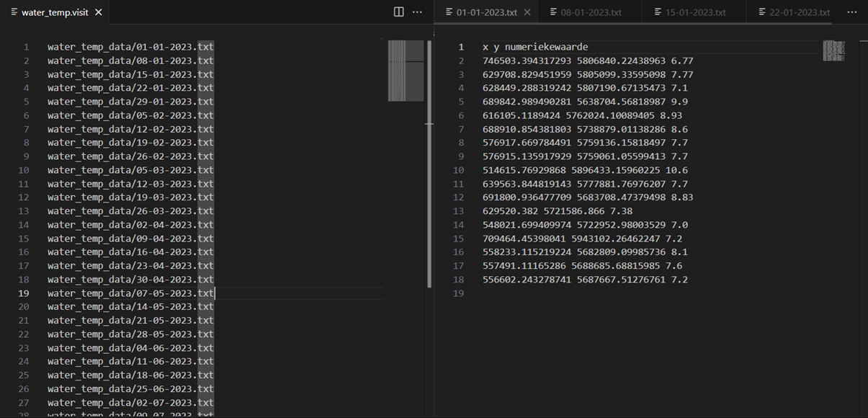This screenshot has width=868, height=418.
Task: Click line water_temp_data/16-04-2023.txt
Action: pos(130,252)
